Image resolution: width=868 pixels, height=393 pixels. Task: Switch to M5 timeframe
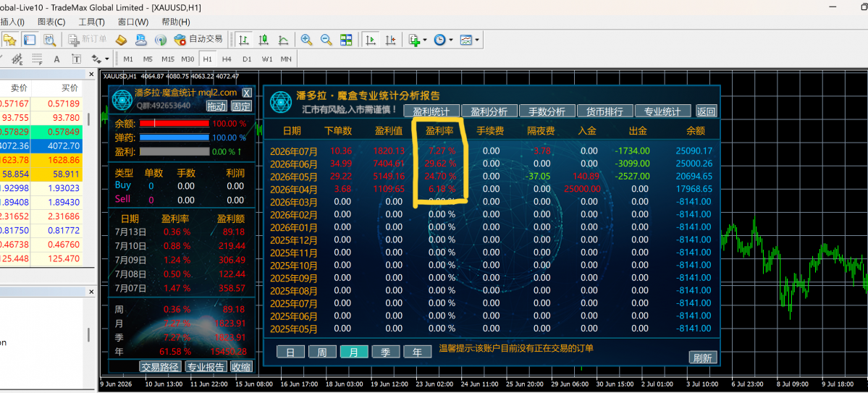tap(148, 59)
